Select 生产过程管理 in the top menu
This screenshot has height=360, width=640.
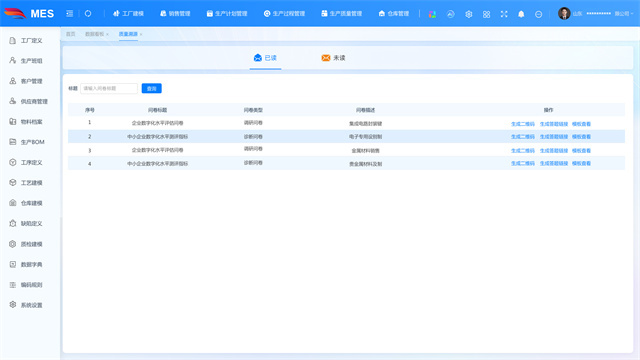284,13
